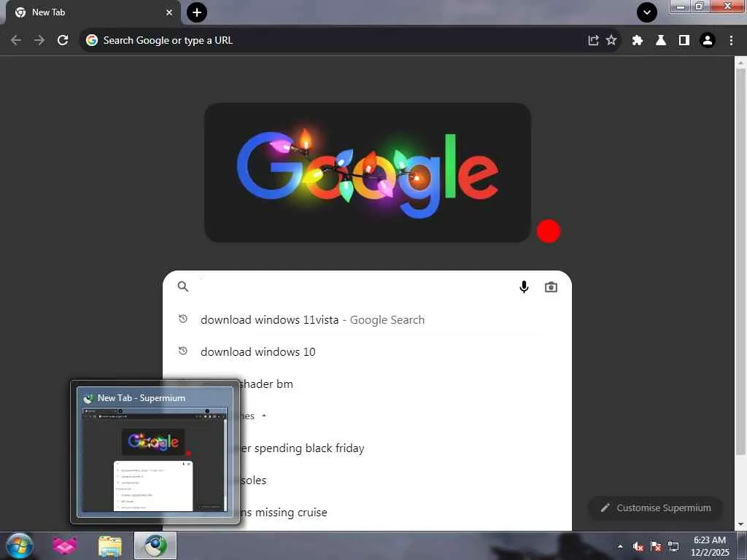Open Windows Explorer from taskbar
The height and width of the screenshot is (560, 747).
[109, 545]
